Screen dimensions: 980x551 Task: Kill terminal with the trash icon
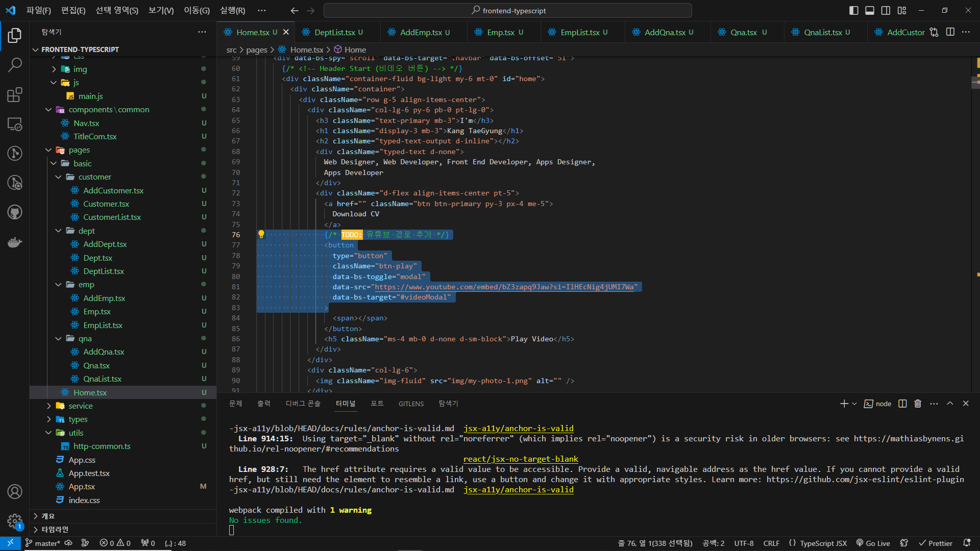pyautogui.click(x=918, y=404)
